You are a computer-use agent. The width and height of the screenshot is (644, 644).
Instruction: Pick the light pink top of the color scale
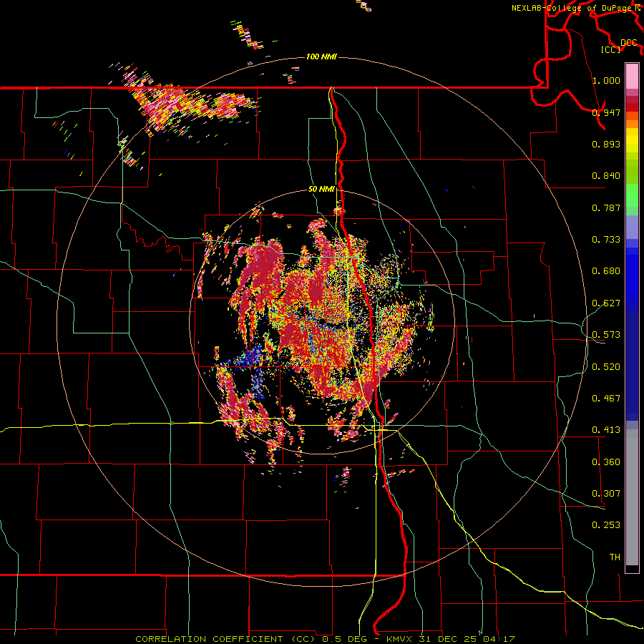(632, 76)
